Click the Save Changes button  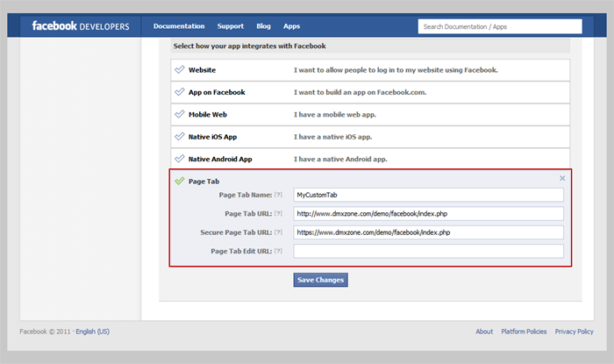click(321, 280)
